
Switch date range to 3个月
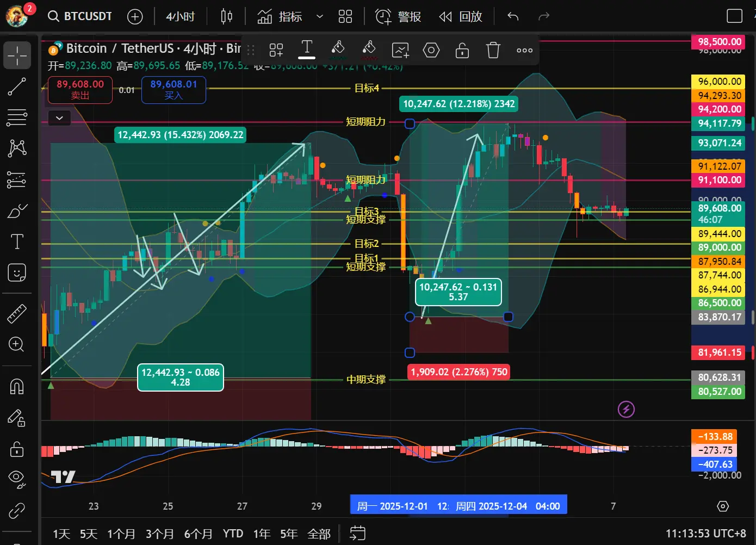click(160, 534)
